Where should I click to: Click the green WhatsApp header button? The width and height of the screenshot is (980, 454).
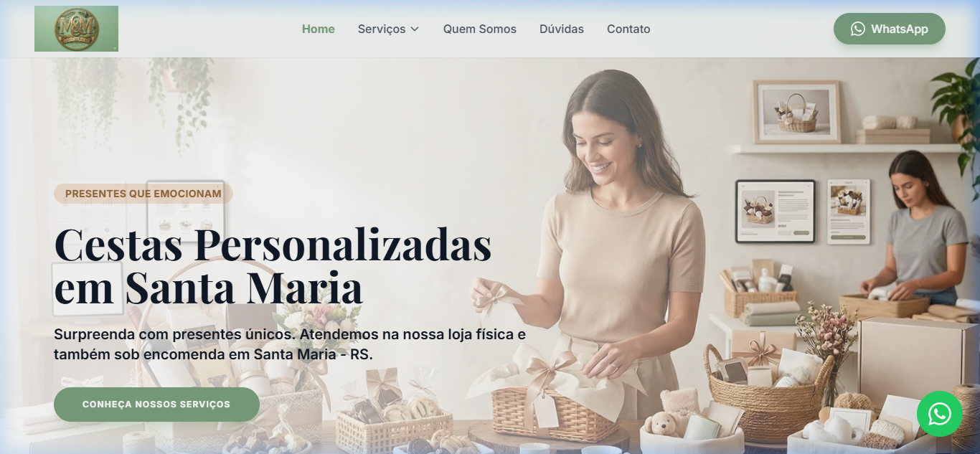(890, 29)
